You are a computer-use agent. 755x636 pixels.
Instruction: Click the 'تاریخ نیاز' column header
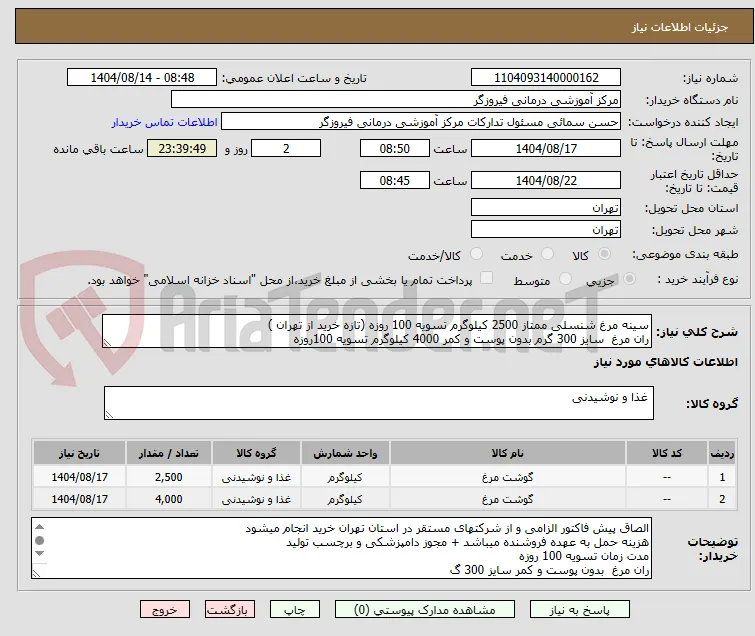(x=79, y=453)
